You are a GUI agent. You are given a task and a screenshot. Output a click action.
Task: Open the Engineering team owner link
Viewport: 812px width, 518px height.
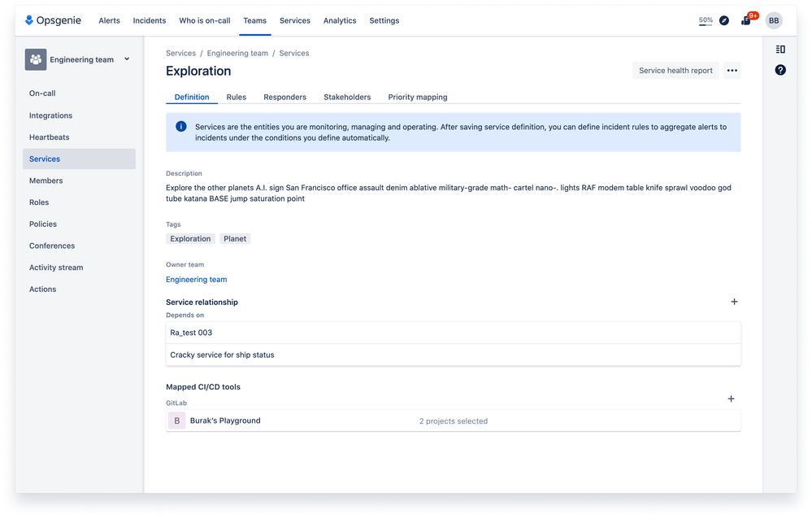196,279
